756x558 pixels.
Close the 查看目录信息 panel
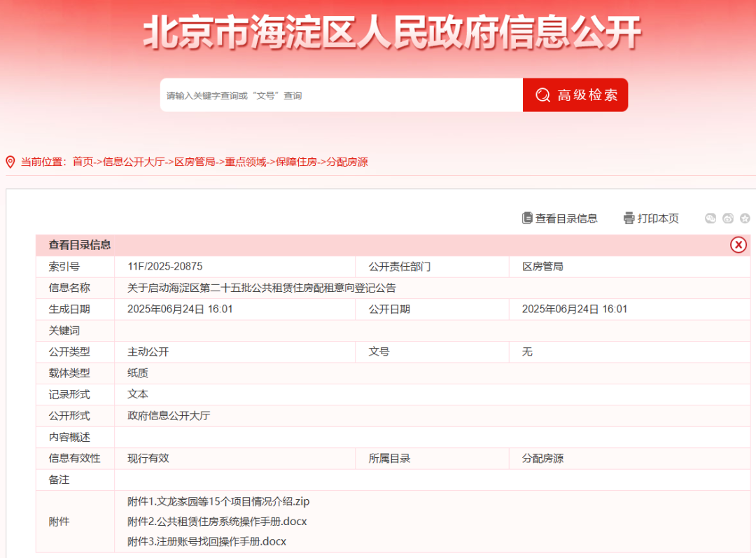click(x=738, y=245)
